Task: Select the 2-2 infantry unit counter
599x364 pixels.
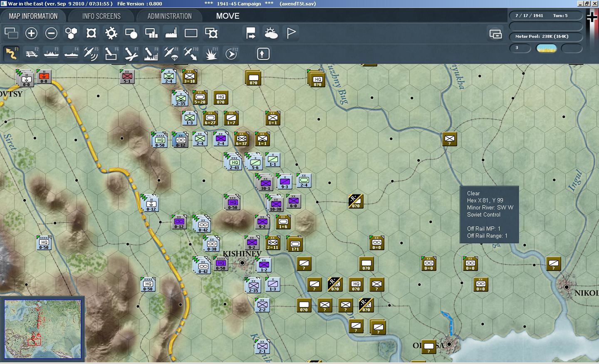Action: click(262, 305)
